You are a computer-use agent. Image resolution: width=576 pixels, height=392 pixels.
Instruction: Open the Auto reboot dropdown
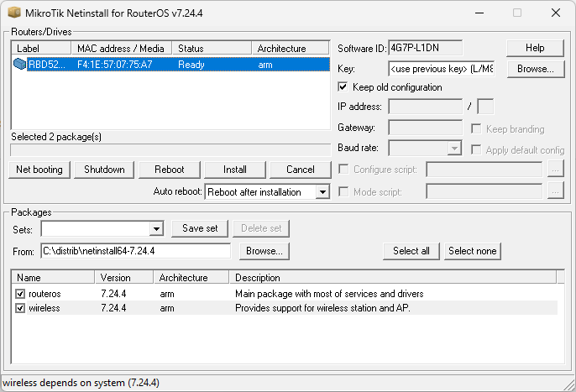[x=322, y=191]
